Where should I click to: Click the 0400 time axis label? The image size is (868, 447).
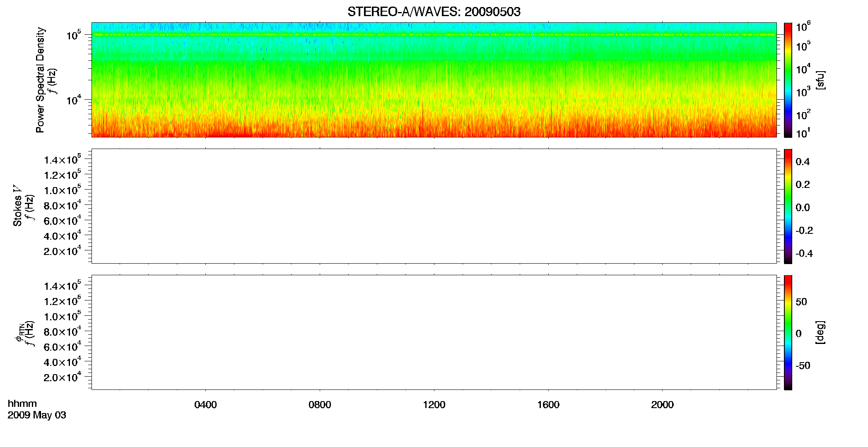[x=205, y=405]
